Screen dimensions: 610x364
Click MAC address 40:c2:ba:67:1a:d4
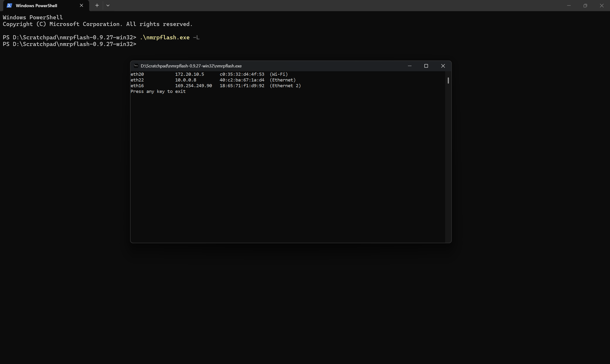pos(242,80)
